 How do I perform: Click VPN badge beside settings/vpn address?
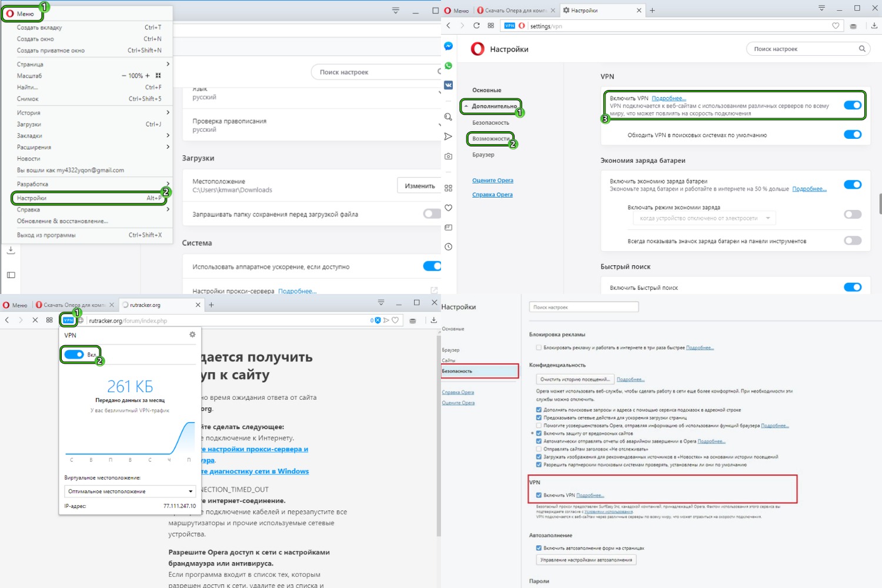[509, 26]
